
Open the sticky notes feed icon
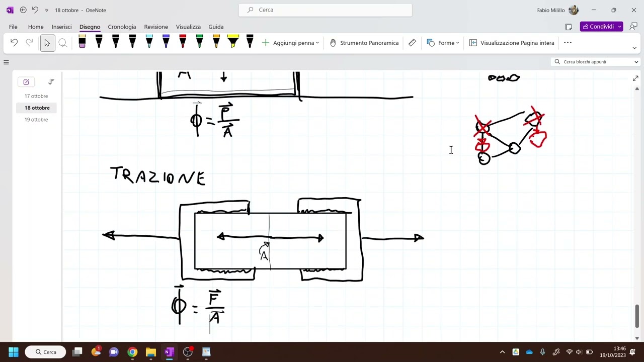(x=569, y=27)
